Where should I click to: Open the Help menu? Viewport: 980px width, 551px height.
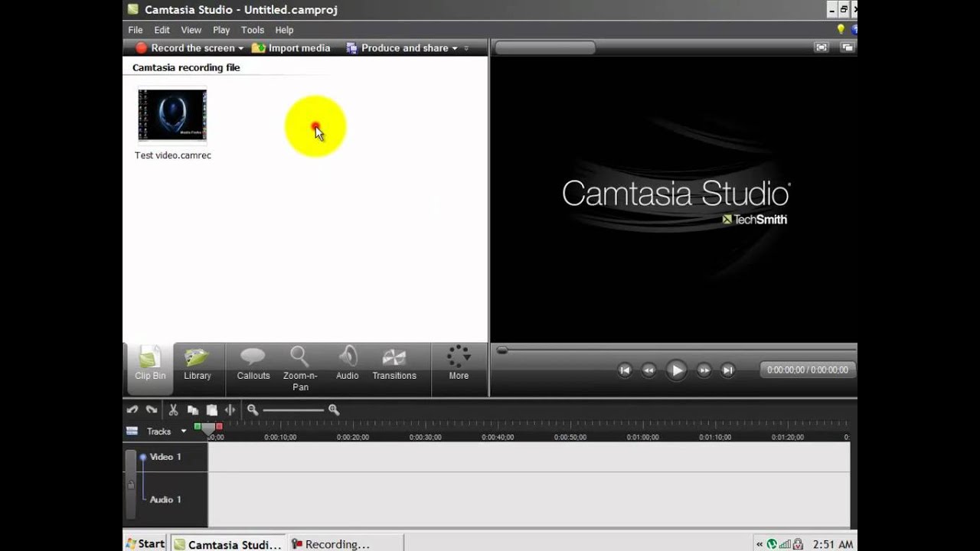[284, 30]
